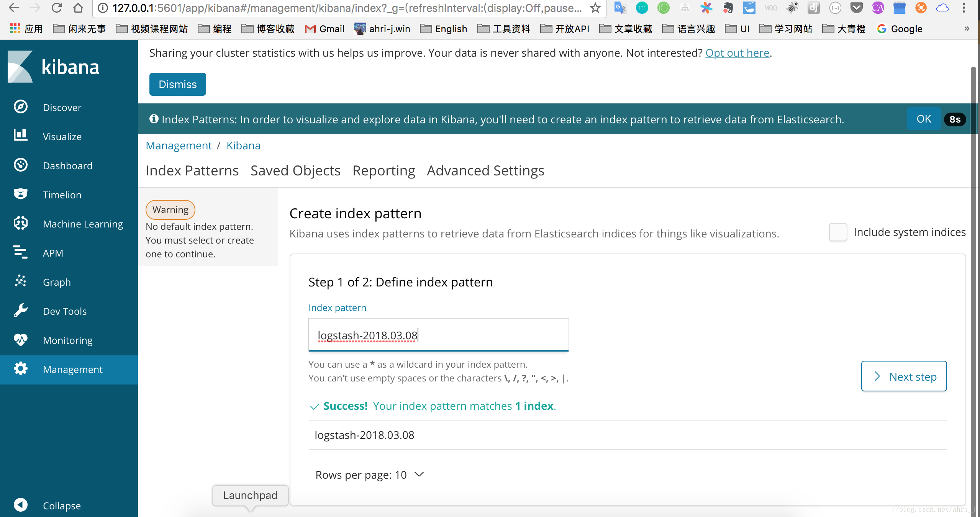Click Next step to proceed
Image resolution: width=980 pixels, height=517 pixels.
902,376
